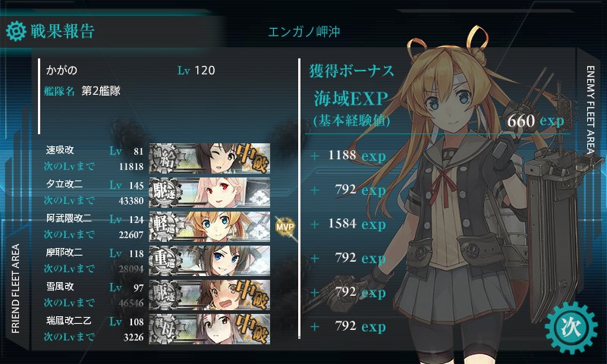607x364 pixels.
Task: Click the 軽巡 gear emblem on 阿武隈改二
Action: click(165, 226)
